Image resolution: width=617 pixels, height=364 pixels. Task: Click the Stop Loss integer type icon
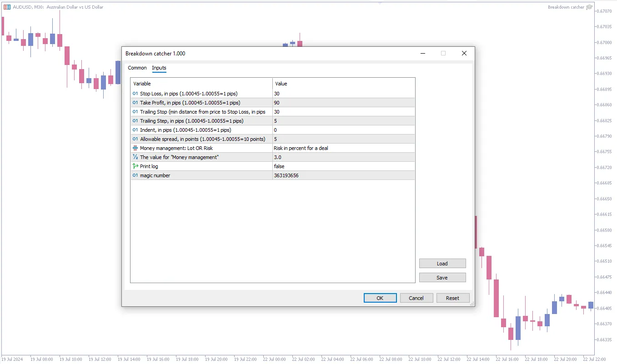point(135,94)
